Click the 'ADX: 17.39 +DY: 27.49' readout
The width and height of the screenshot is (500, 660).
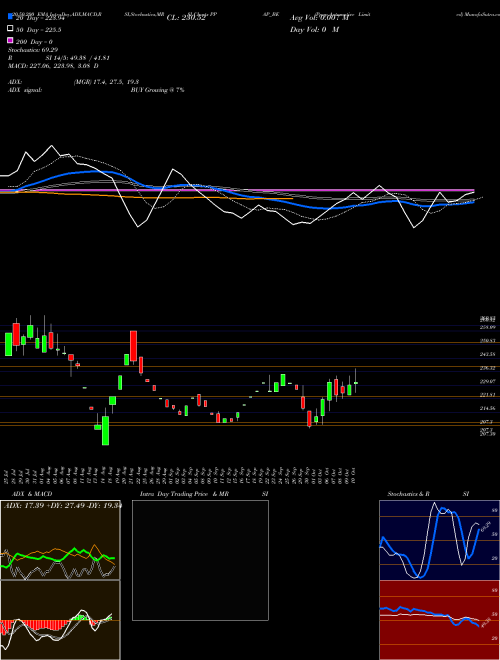(x=62, y=505)
